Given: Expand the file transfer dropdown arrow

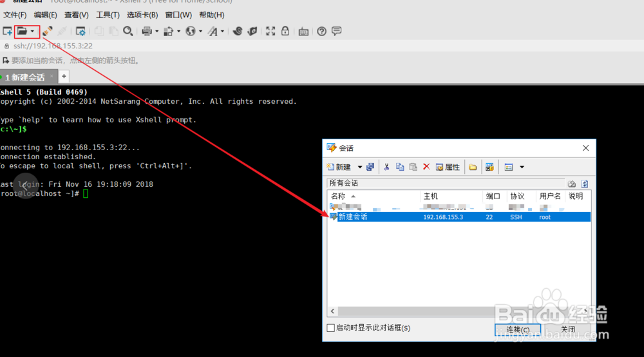Looking at the screenshot, I should 178,31.
